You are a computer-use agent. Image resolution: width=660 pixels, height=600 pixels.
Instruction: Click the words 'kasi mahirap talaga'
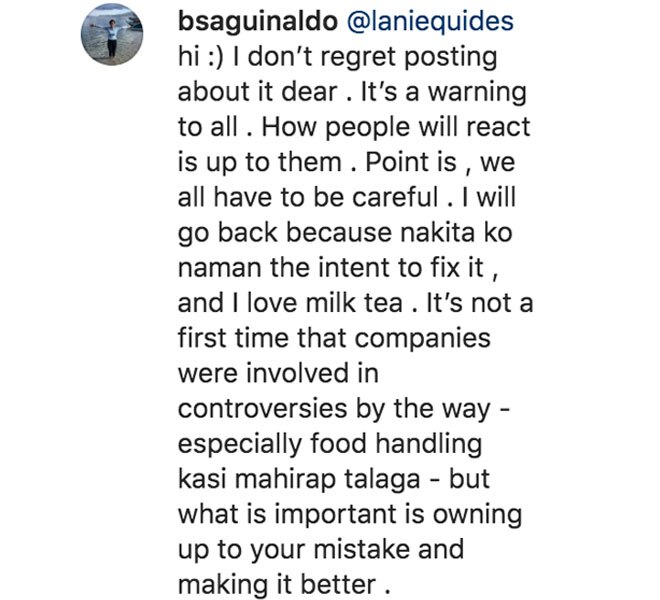pyautogui.click(x=299, y=480)
